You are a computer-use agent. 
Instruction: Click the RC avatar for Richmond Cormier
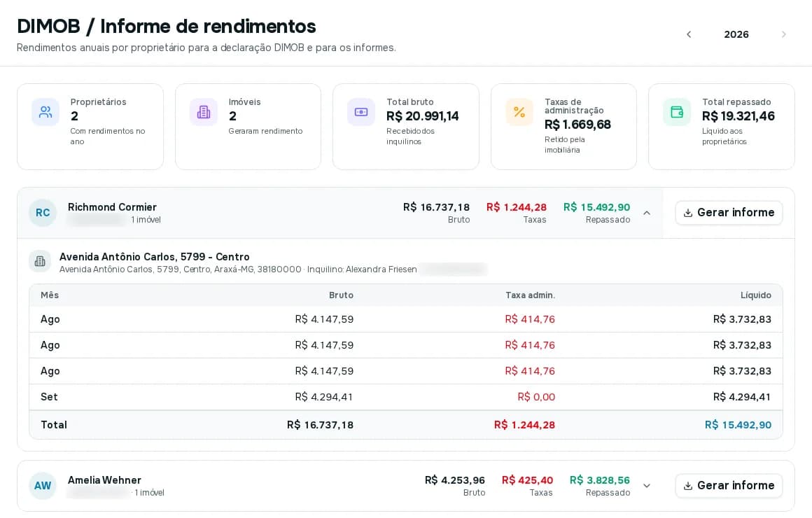pyautogui.click(x=43, y=213)
